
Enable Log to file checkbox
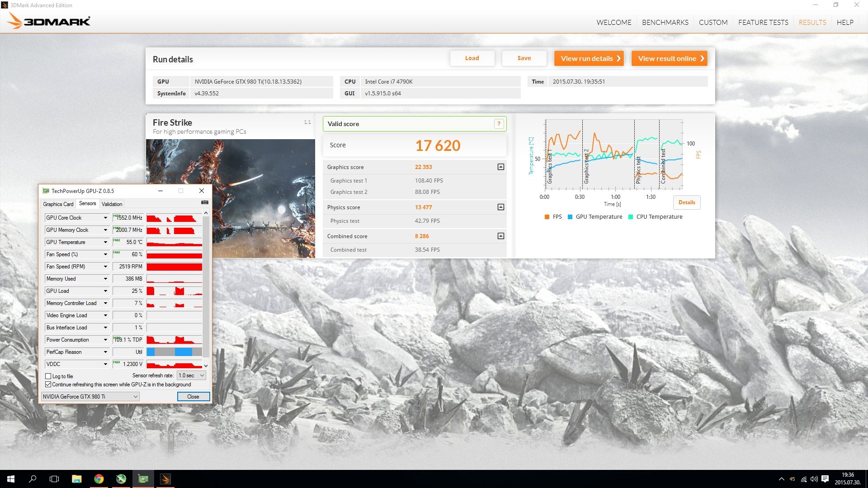click(x=48, y=376)
